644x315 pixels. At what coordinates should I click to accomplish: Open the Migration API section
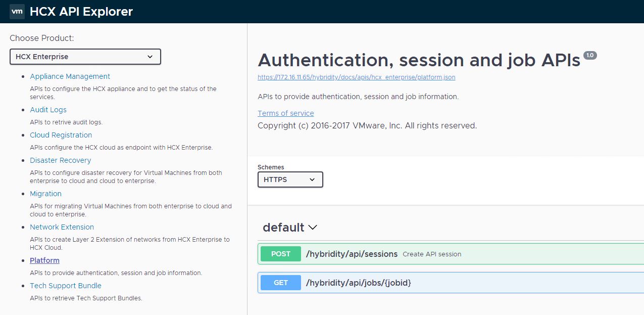pyautogui.click(x=45, y=194)
